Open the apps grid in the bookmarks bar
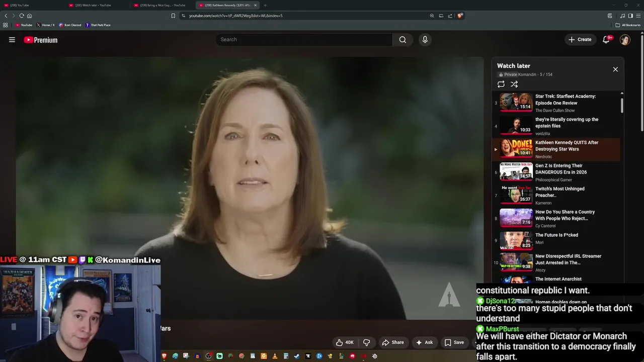This screenshot has height=362, width=644. click(6, 25)
